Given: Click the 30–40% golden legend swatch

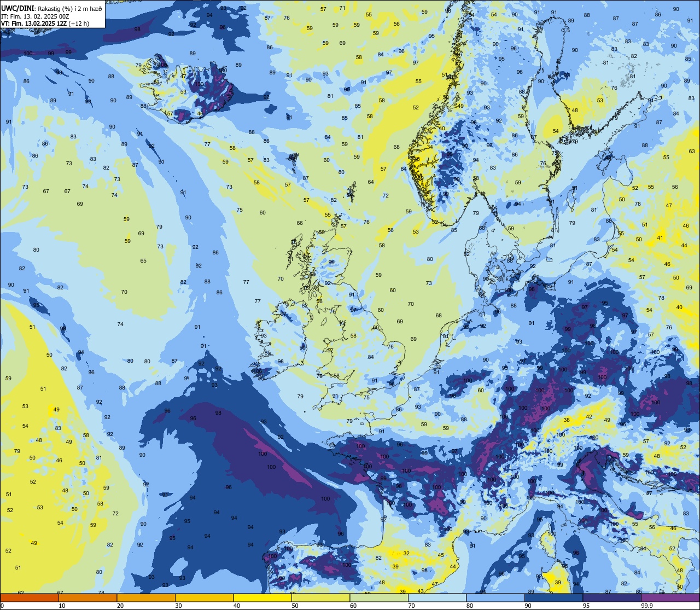Looking at the screenshot, I should point(204,598).
